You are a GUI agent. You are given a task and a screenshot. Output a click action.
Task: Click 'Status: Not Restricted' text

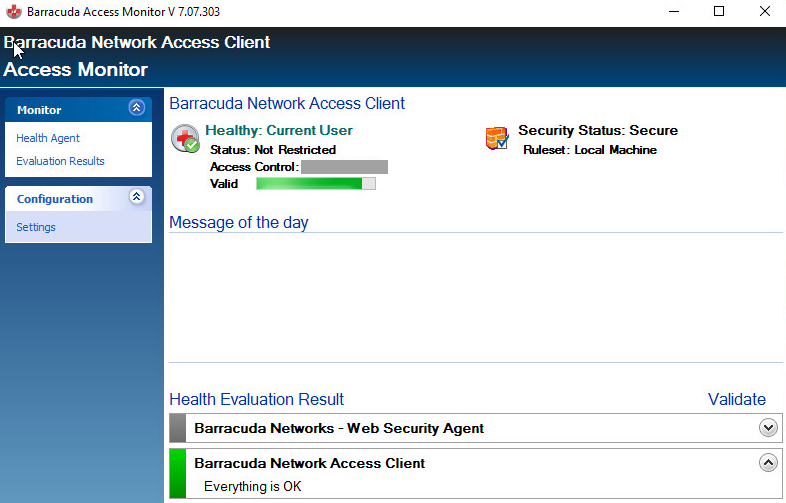pyautogui.click(x=273, y=150)
